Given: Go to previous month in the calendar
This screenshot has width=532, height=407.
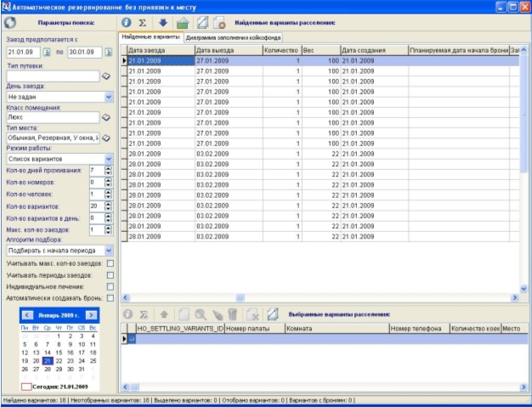Looking at the screenshot, I should coord(27,315).
